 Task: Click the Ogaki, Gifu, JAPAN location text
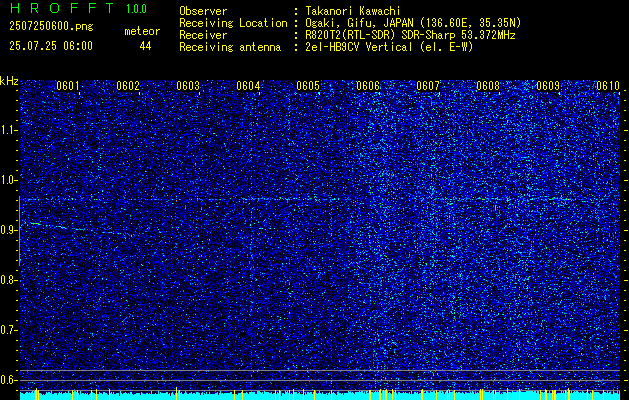[x=413, y=23]
